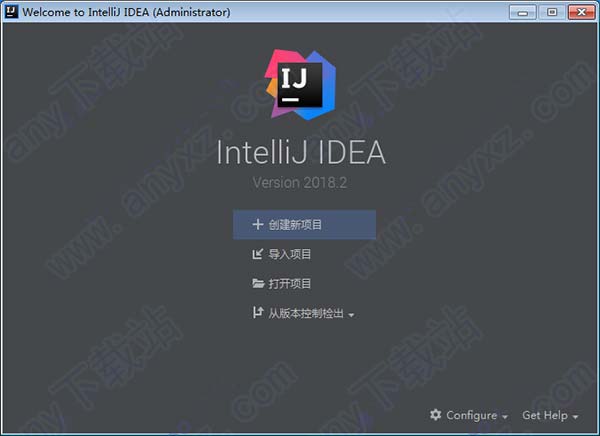Click the Version 2018.2 text

(x=300, y=183)
